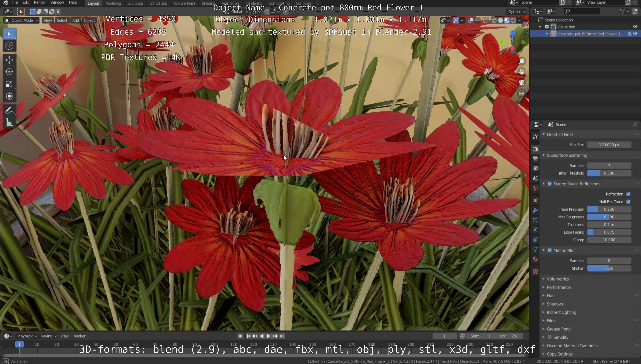Open Physics properties tab
The width and height of the screenshot is (641, 364).
[535, 230]
